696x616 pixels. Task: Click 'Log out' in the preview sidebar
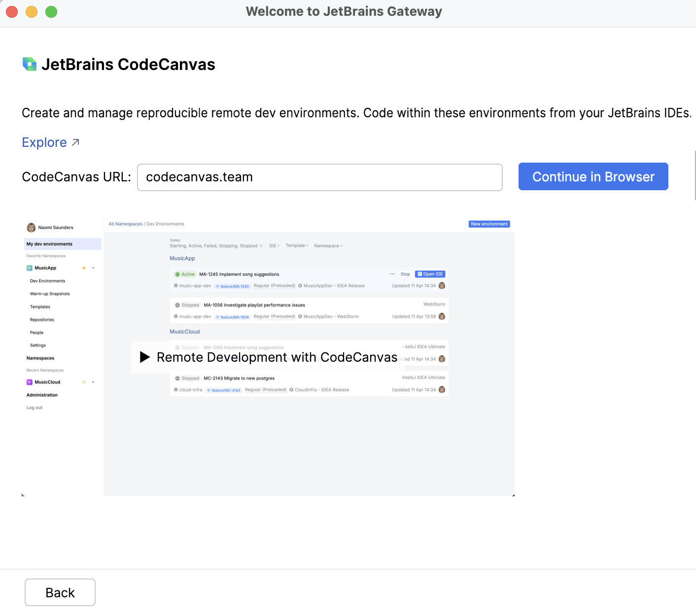(35, 408)
